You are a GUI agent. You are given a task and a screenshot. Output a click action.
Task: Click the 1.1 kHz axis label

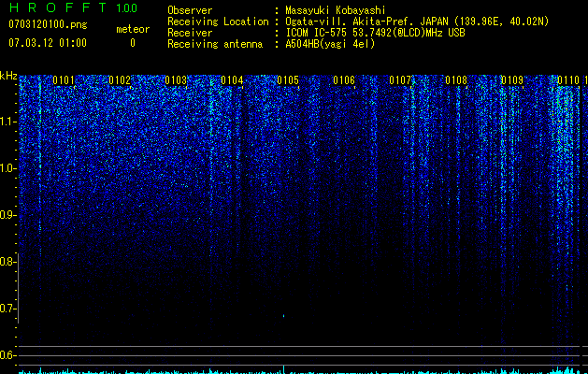(7, 122)
